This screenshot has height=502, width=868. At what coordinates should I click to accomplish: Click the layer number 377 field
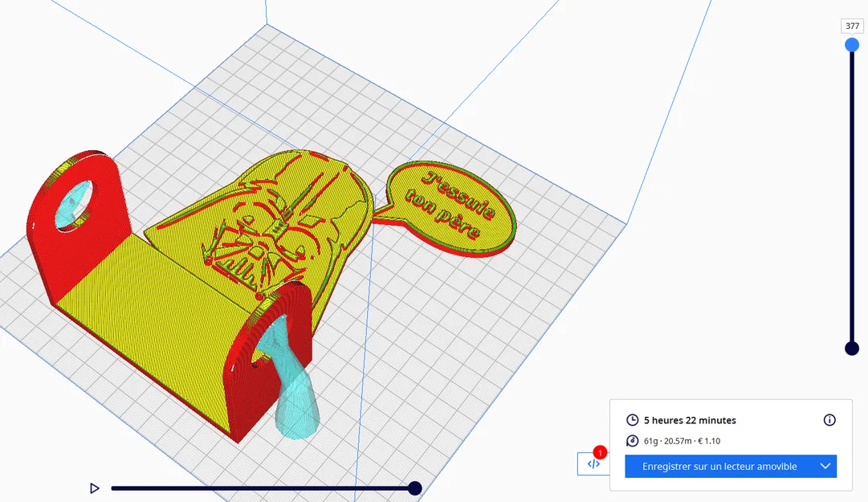[x=853, y=26]
